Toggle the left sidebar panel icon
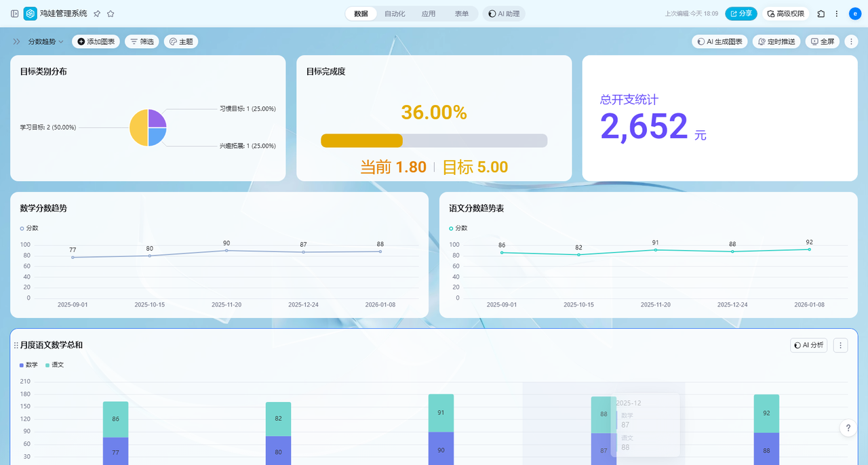868x465 pixels. click(15, 14)
